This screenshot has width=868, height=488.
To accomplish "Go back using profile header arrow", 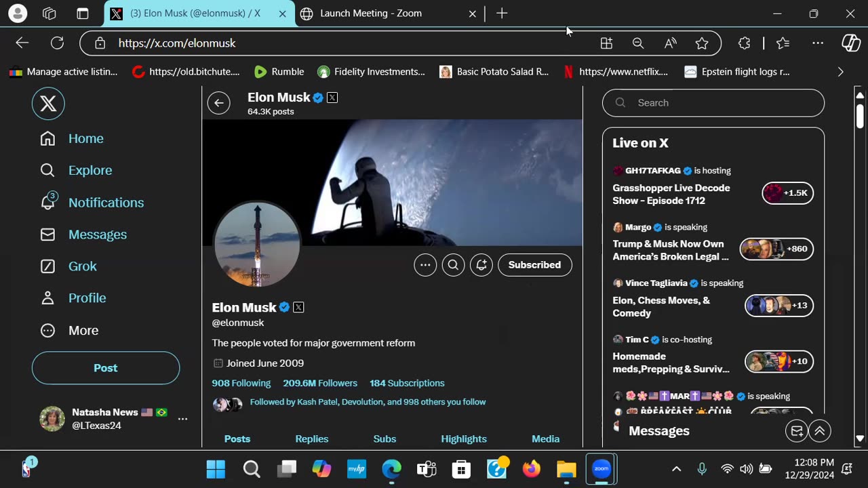I will (x=219, y=103).
